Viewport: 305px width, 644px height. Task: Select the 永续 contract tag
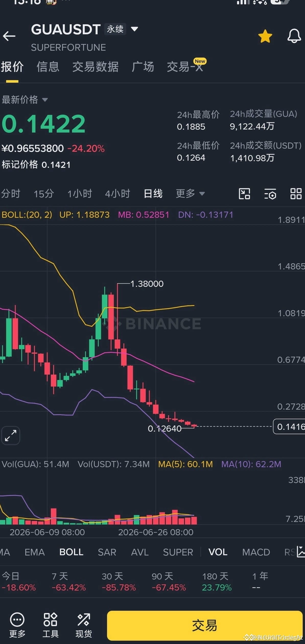[115, 29]
